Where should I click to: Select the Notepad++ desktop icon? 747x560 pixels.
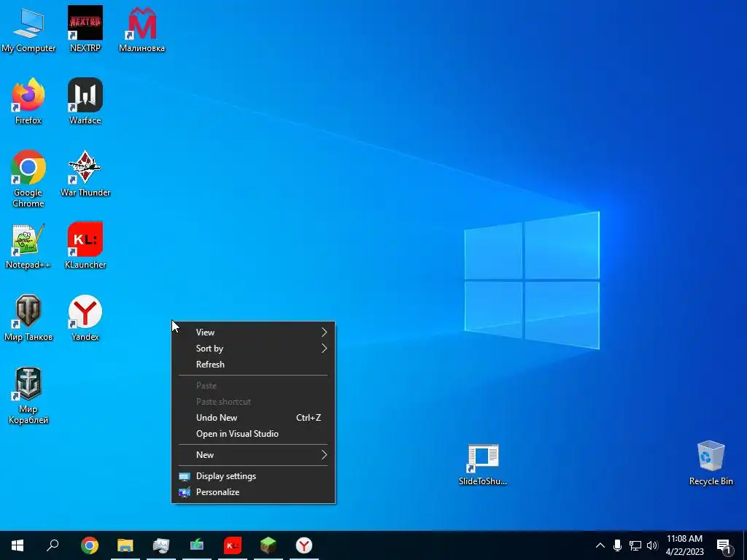[28, 246]
